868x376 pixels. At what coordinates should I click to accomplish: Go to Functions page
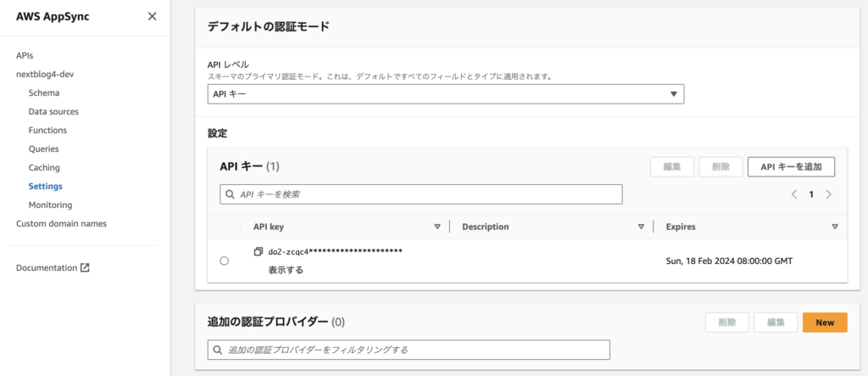pos(47,131)
